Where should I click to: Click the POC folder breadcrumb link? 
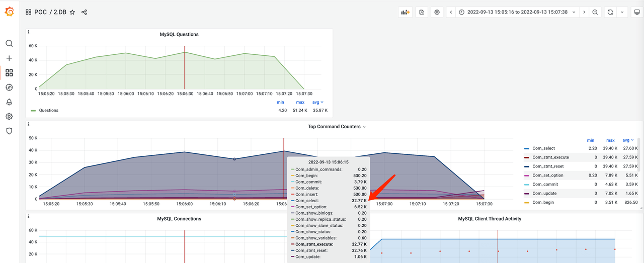tap(40, 12)
